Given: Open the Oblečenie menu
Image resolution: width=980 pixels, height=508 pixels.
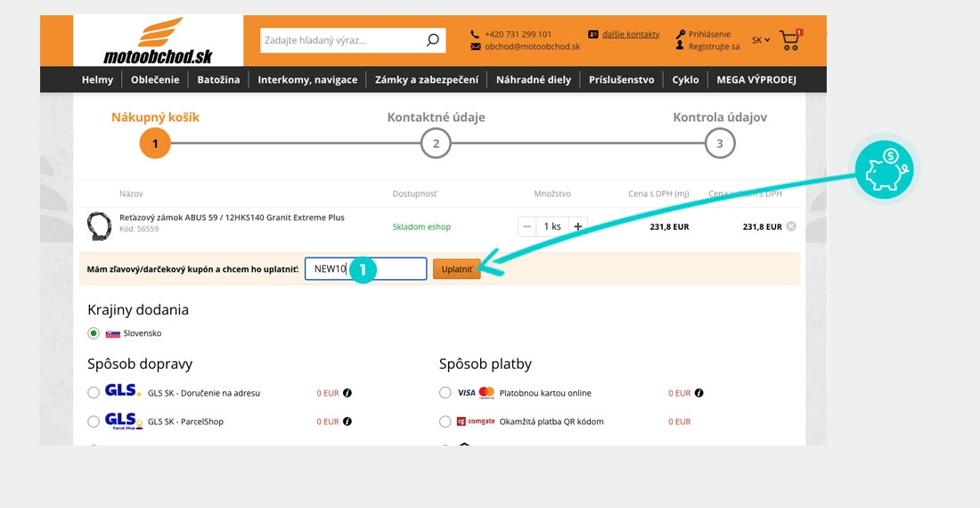Looking at the screenshot, I should point(155,79).
